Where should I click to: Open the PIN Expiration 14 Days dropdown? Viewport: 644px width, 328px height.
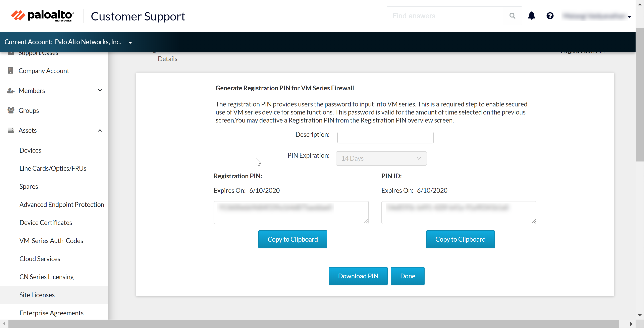point(381,158)
